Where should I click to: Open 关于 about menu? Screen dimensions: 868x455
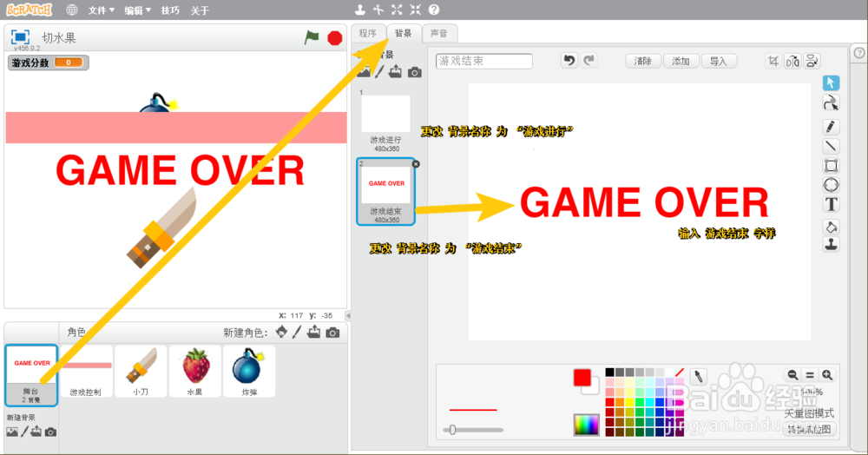coord(200,10)
